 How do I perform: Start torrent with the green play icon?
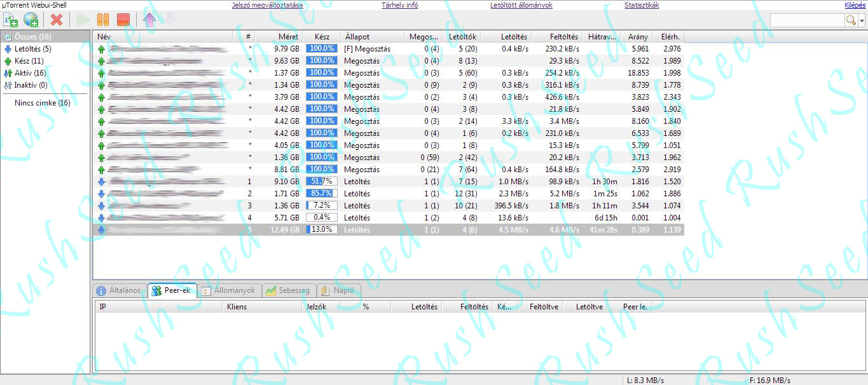83,20
